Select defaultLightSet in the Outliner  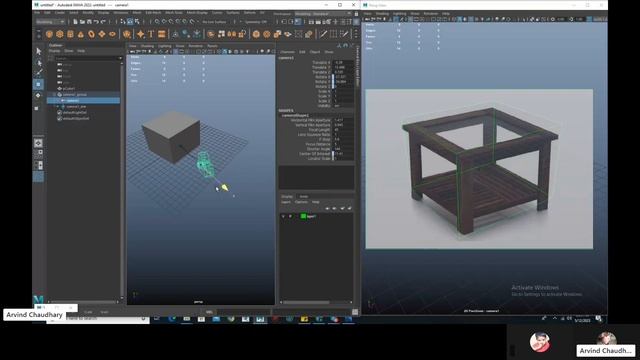coord(75,113)
